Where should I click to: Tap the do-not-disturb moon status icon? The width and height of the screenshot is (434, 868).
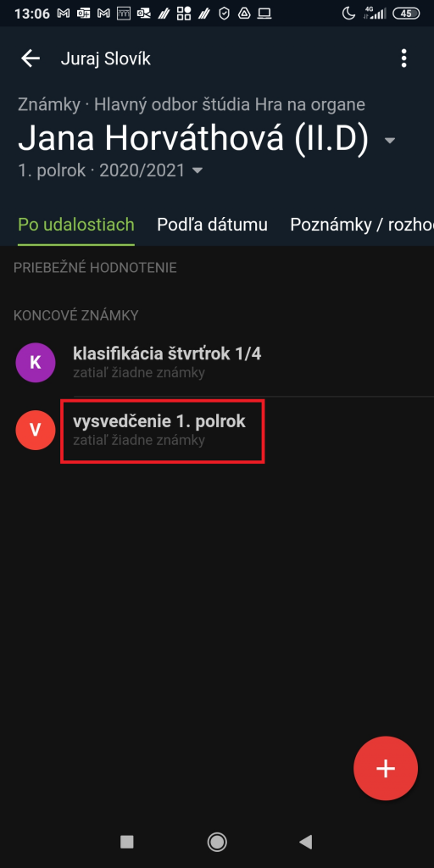[348, 14]
